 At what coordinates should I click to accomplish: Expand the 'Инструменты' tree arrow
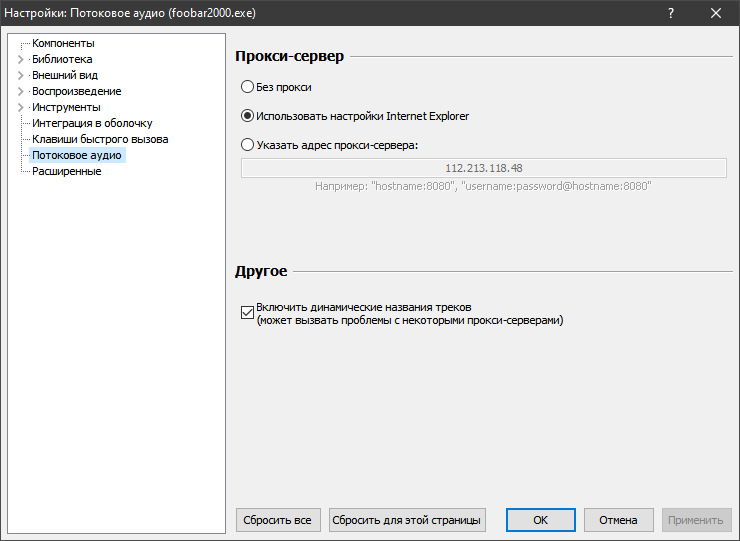click(x=20, y=108)
